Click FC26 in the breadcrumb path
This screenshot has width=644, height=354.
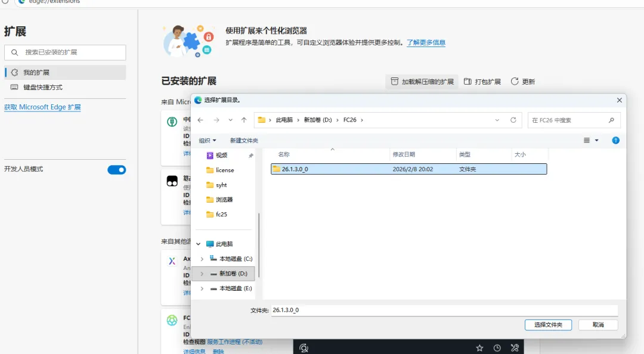(350, 120)
